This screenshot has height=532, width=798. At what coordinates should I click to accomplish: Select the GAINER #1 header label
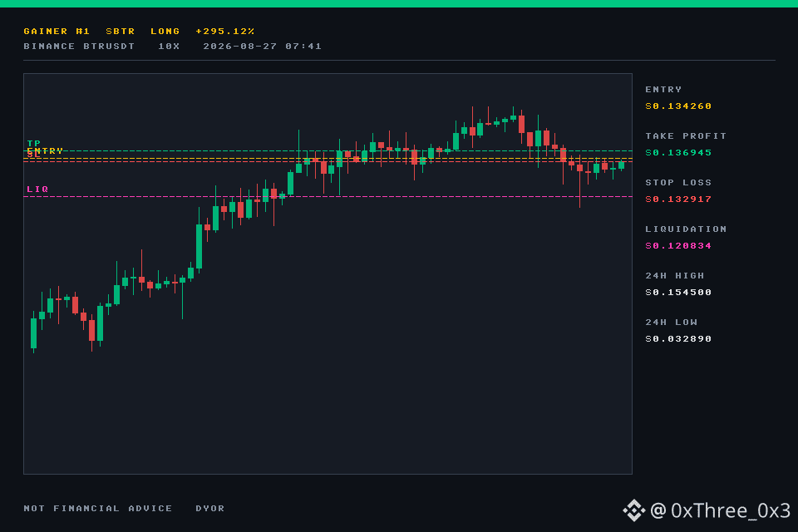click(57, 31)
